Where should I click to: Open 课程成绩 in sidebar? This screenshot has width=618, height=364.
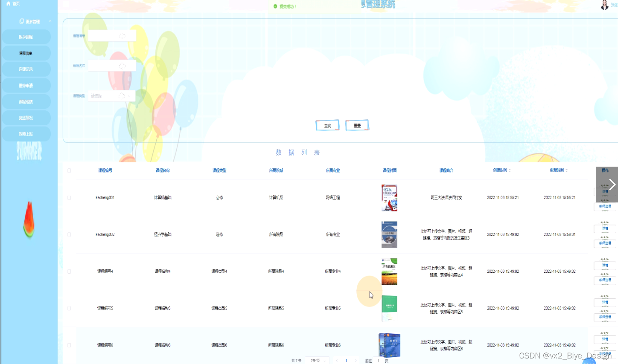pos(26,102)
